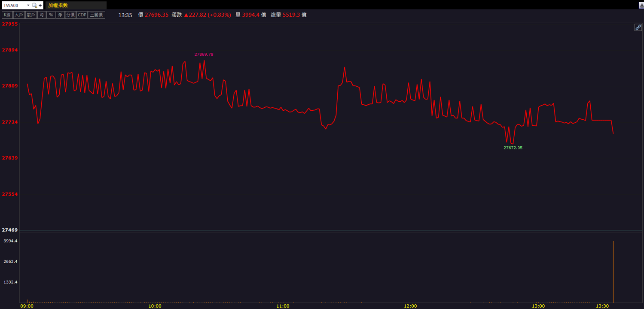Click the 09:00 time axis label
Image resolution: width=644 pixels, height=309 pixels.
click(27, 306)
